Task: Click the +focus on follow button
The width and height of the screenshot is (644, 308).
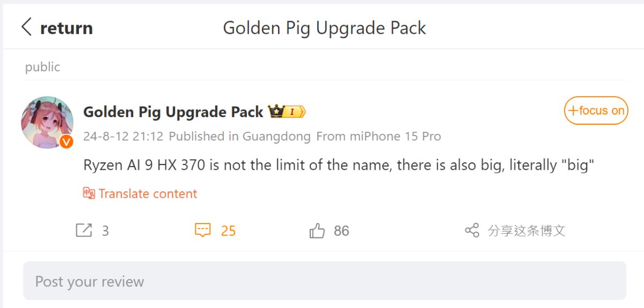Action: 596,111
